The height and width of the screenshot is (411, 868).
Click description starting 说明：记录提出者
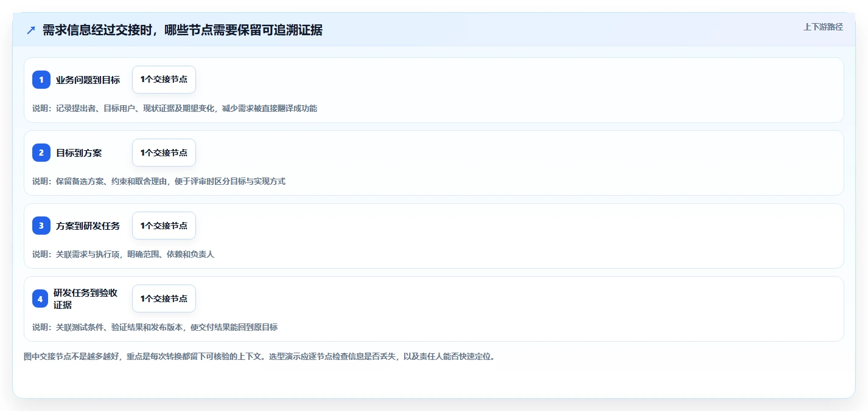175,108
